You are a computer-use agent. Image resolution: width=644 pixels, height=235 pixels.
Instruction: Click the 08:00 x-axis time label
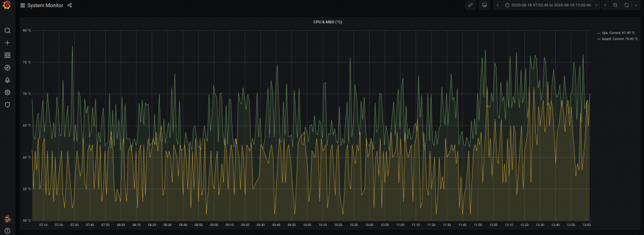tap(121, 225)
